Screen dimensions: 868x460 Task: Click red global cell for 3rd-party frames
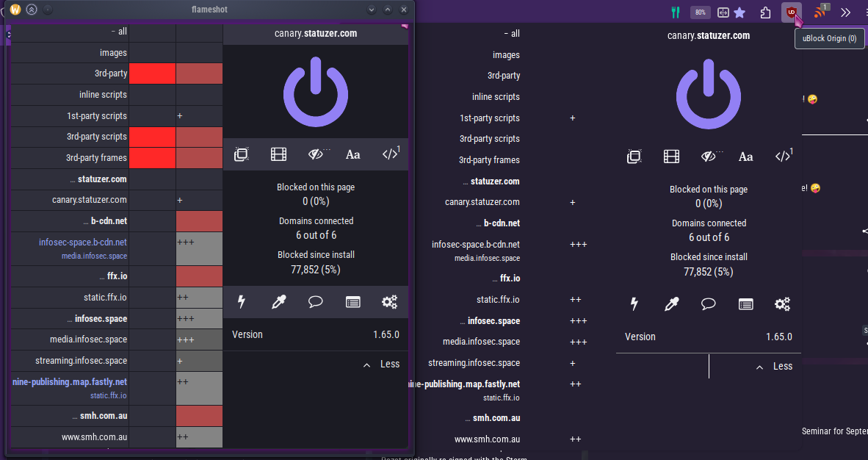pos(152,158)
